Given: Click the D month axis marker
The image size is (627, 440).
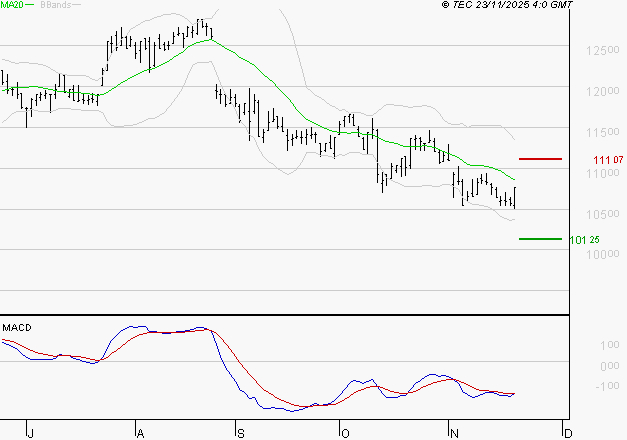Looking at the screenshot, I should 568,434.
